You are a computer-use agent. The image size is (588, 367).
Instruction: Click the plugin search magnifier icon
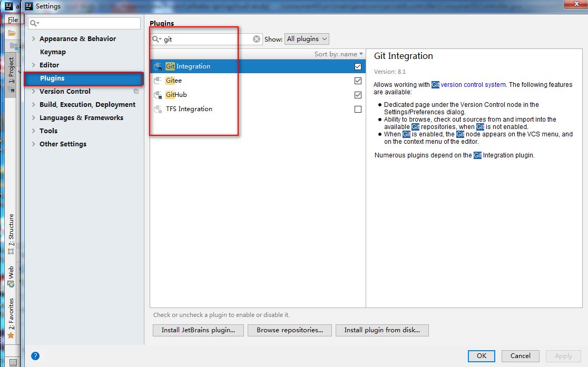pyautogui.click(x=156, y=39)
